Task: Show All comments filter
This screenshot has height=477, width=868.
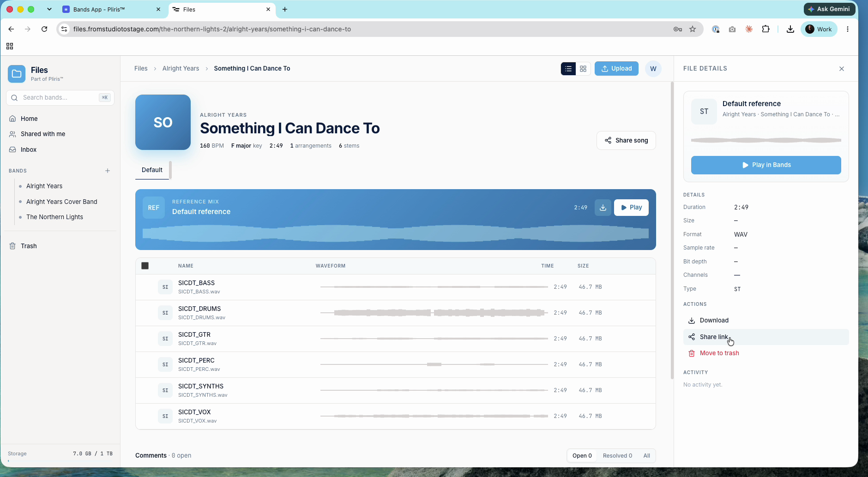Action: 646,455
